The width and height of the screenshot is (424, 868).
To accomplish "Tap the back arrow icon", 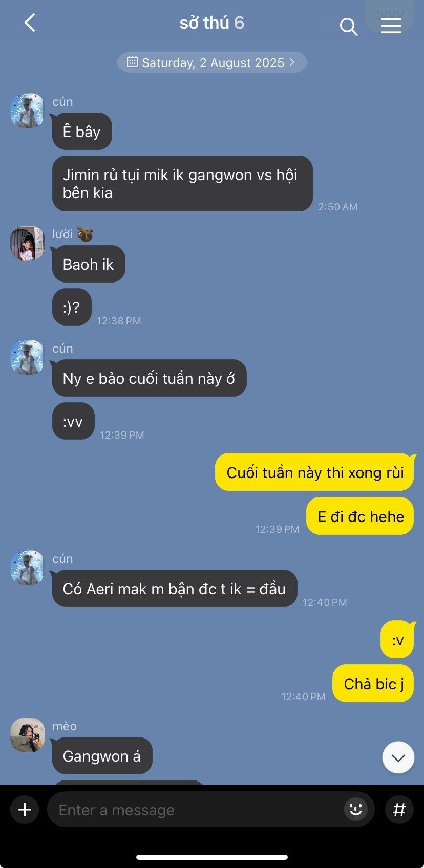I will click(30, 23).
